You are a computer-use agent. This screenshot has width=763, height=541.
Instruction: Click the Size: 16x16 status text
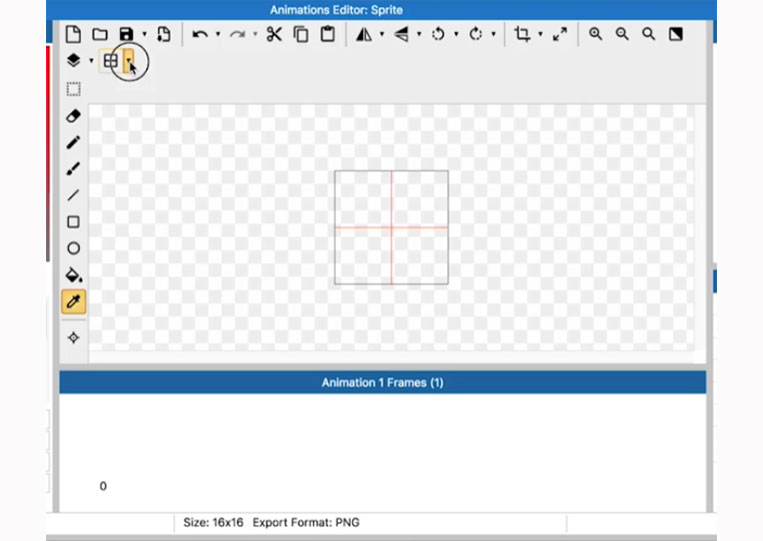tap(213, 523)
